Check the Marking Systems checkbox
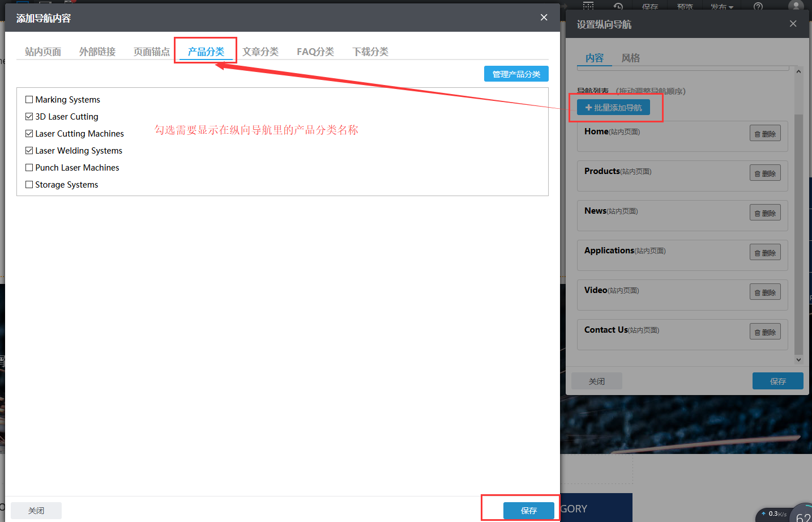Screen dimensions: 812x522 pos(29,99)
